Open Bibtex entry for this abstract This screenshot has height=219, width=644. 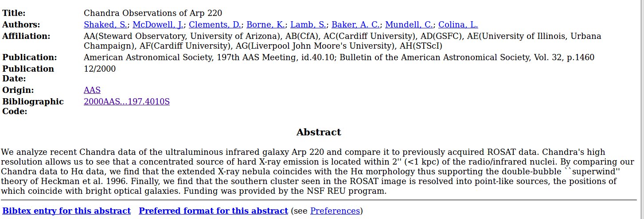tap(66, 211)
